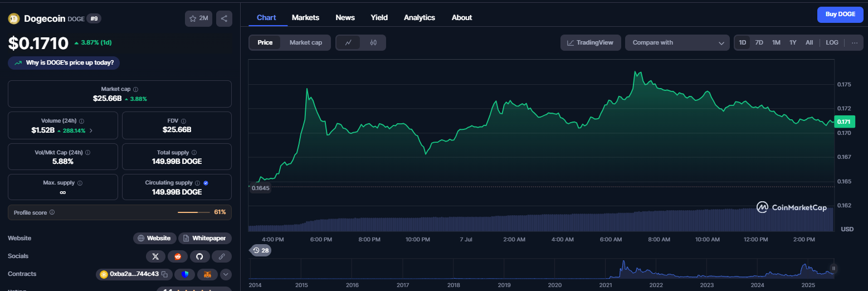Image resolution: width=868 pixels, height=291 pixels.
Task: Open the Dogecoin Website link
Action: [x=154, y=238]
